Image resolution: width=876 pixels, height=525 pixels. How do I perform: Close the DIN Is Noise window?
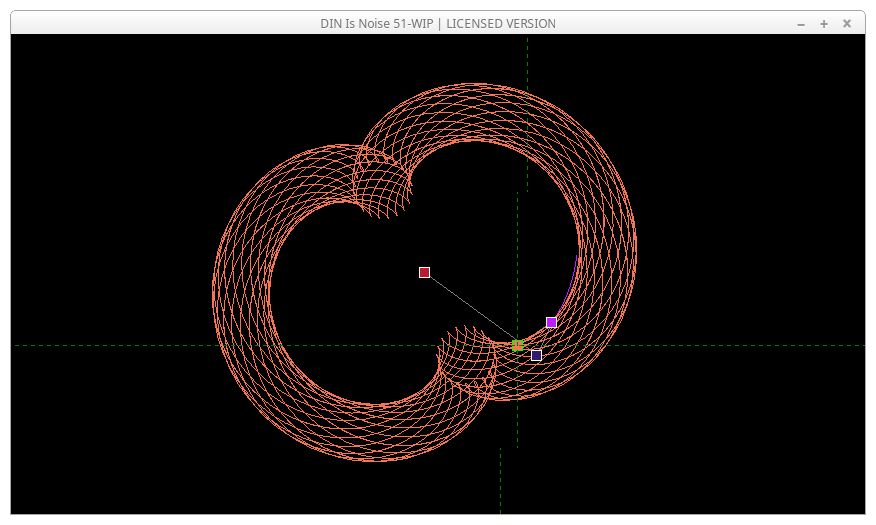(847, 24)
